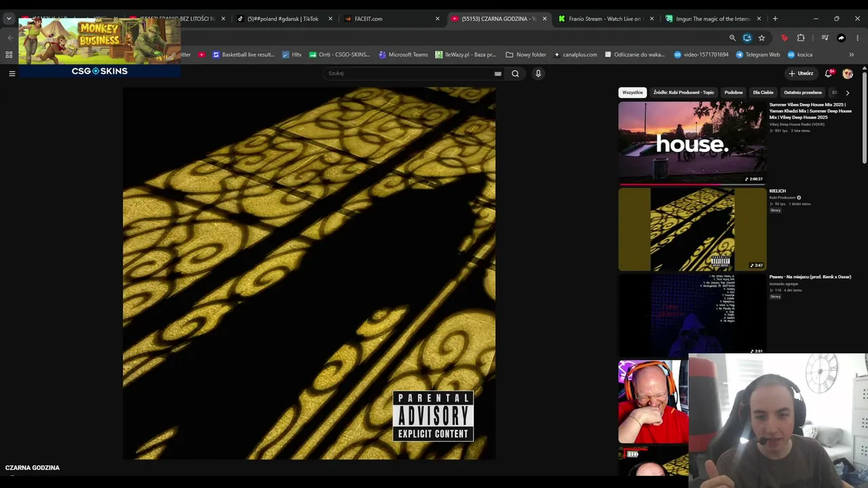868x488 pixels.
Task: Open the Odliczanie do waka... bookmark
Action: (635, 55)
